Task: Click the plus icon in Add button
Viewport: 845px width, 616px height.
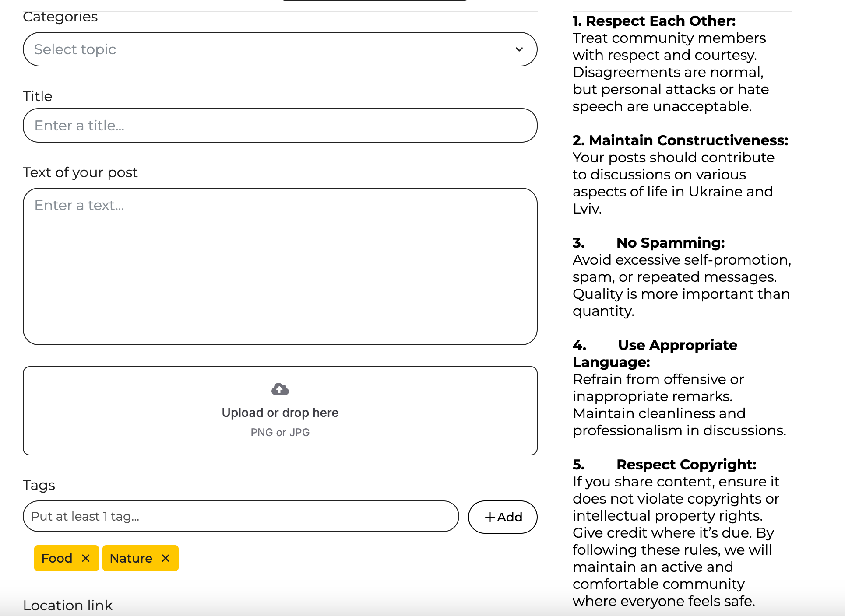Action: (x=490, y=517)
